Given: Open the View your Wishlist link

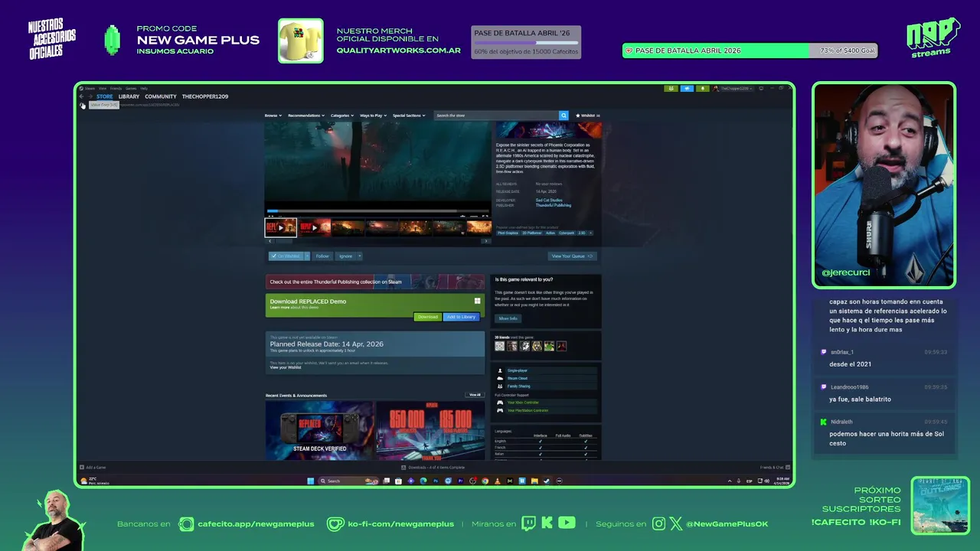Looking at the screenshot, I should point(286,367).
